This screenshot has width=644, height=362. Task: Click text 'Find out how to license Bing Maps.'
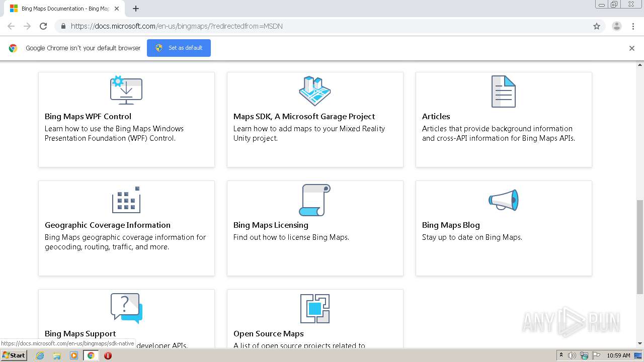pos(291,237)
